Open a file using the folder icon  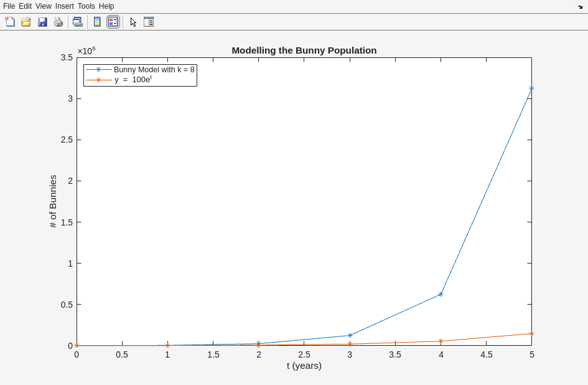pyautogui.click(x=26, y=22)
